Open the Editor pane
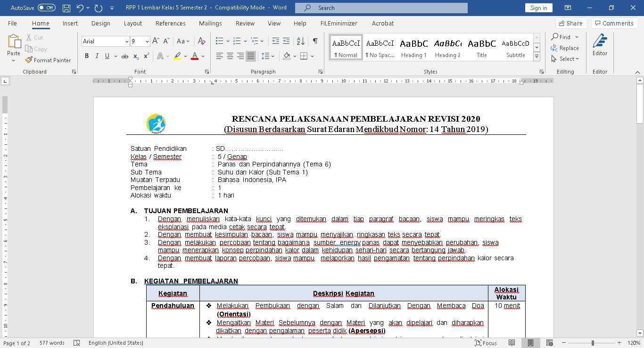This screenshot has width=644, height=348. click(x=600, y=45)
